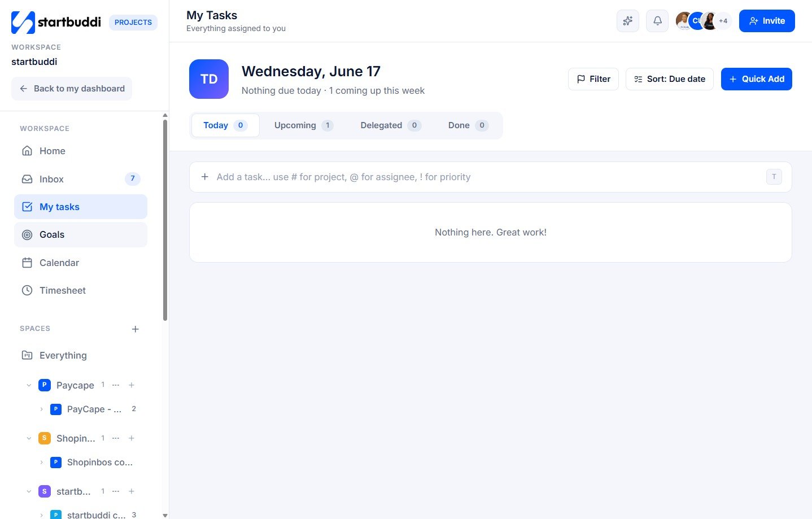Add item to Paycape space

click(132, 385)
